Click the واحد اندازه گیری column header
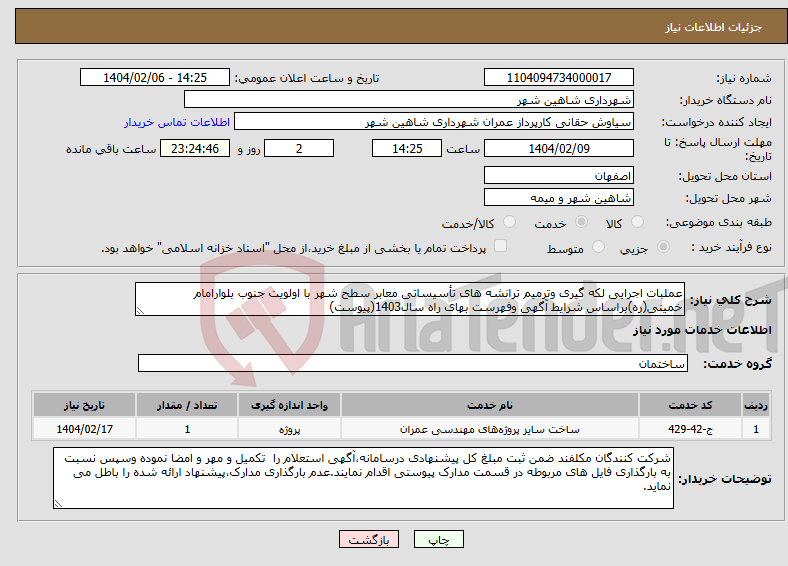Image resolution: width=788 pixels, height=566 pixels. (x=289, y=405)
